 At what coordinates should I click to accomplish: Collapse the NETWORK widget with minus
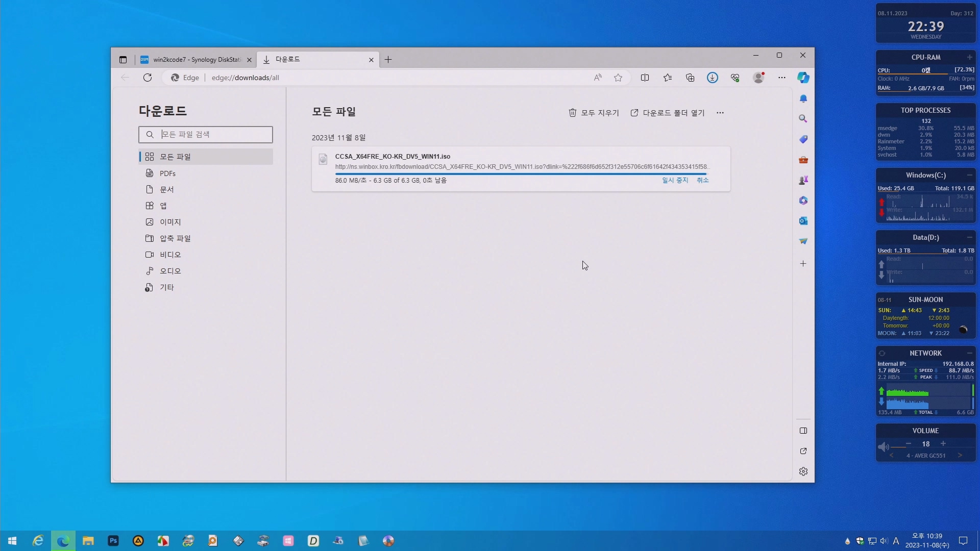click(969, 353)
